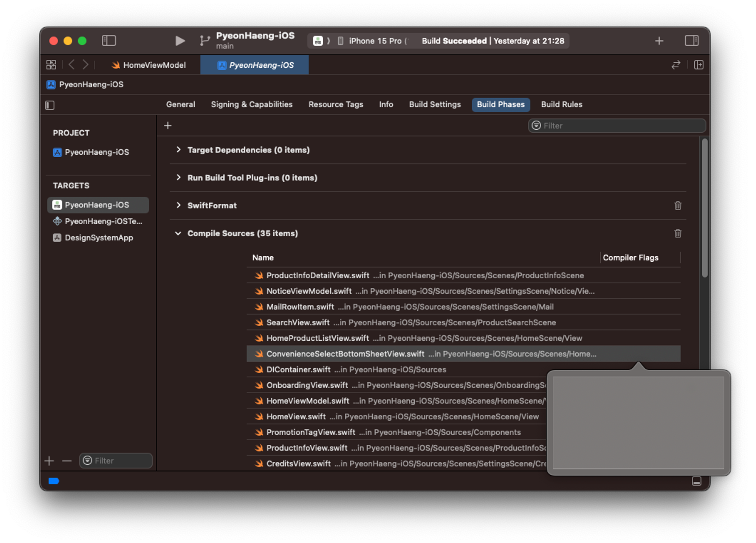Image resolution: width=756 pixels, height=543 pixels.
Task: Collapse the Compile Sources phase
Action: (x=178, y=233)
